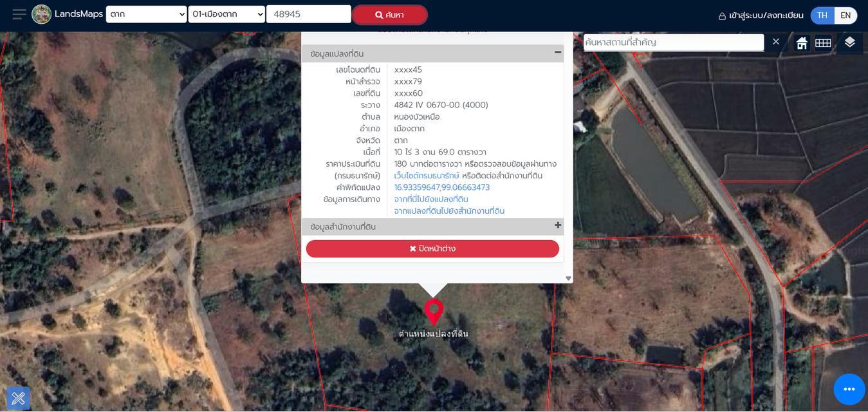Clear the important places search with X

click(776, 42)
